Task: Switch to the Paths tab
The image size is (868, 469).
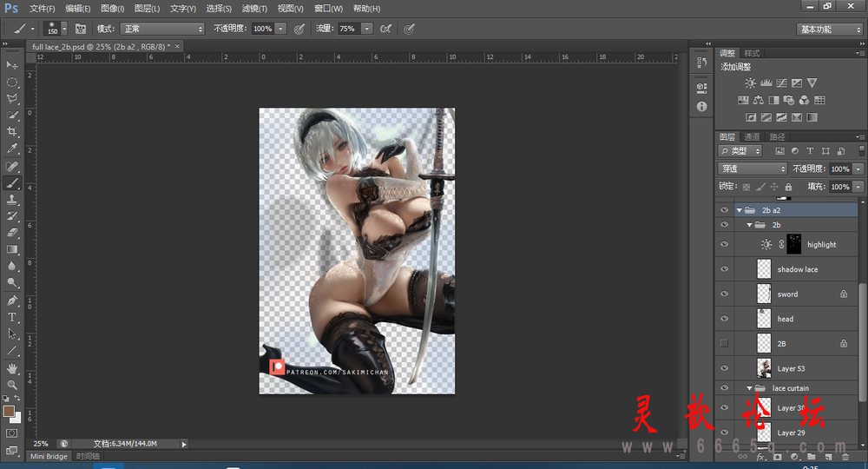Action: [x=777, y=136]
